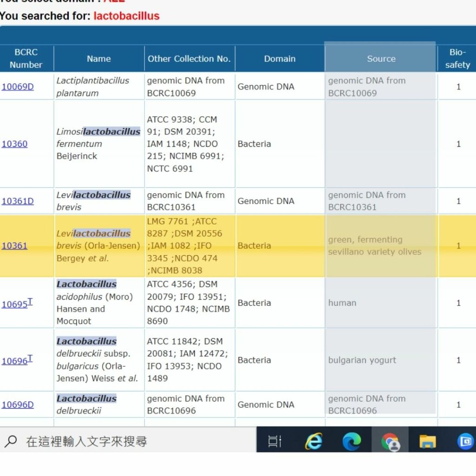Launch Internet Explorer from the taskbar
476x476 pixels.
coord(314,442)
